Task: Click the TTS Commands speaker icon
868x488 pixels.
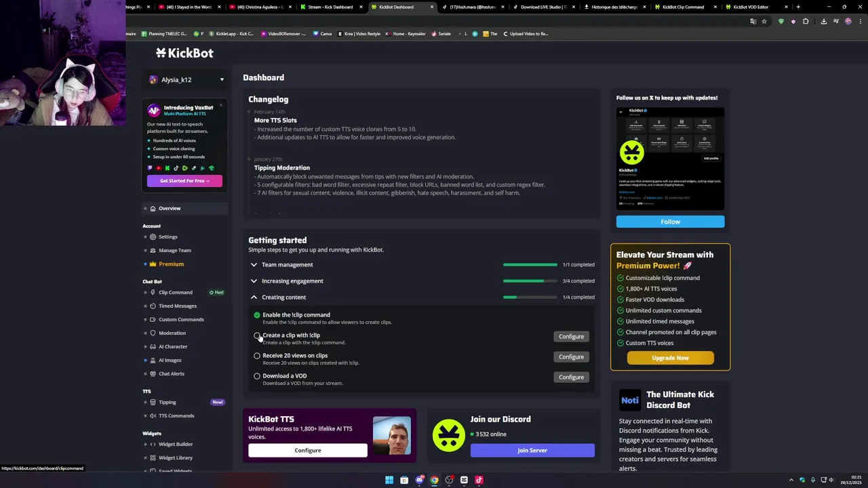Action: [x=153, y=415]
